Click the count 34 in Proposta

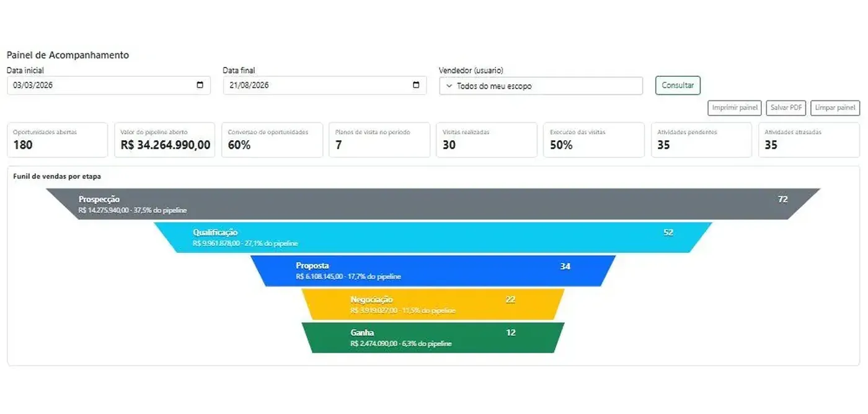[x=565, y=266]
